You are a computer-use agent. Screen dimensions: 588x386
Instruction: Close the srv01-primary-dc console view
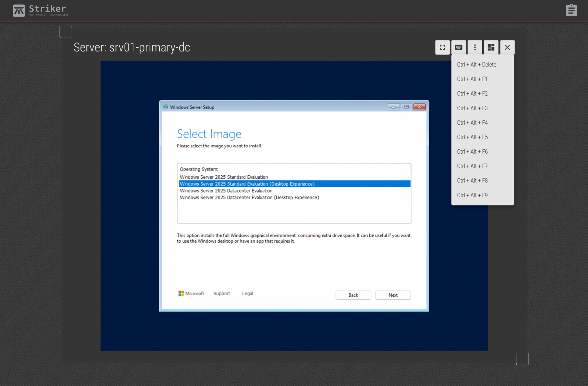(x=507, y=47)
